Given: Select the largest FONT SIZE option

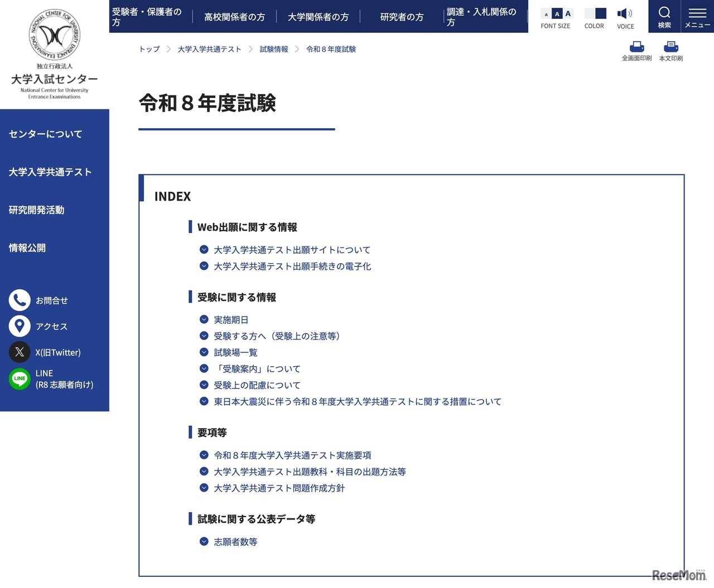Looking at the screenshot, I should [x=567, y=13].
